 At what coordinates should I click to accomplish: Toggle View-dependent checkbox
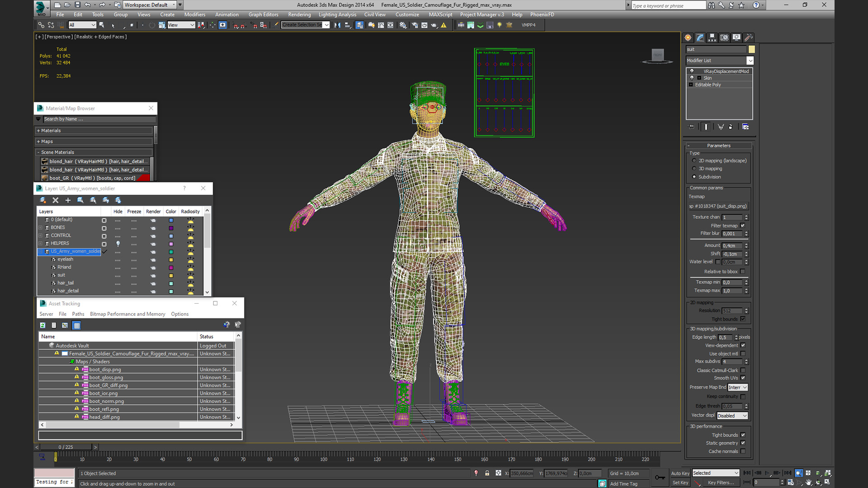[743, 345]
